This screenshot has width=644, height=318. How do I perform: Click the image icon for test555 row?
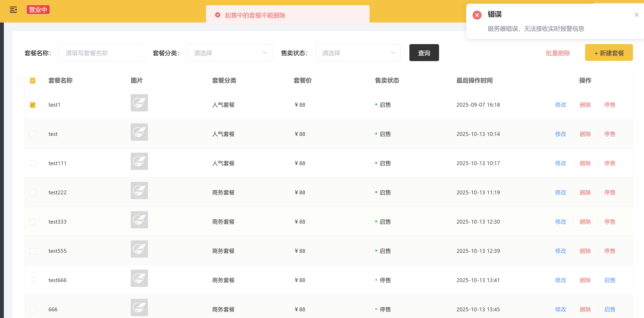pos(139,249)
